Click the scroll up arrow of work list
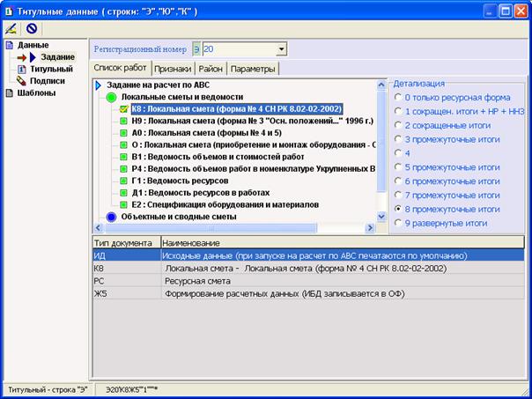532x399 pixels. point(381,85)
